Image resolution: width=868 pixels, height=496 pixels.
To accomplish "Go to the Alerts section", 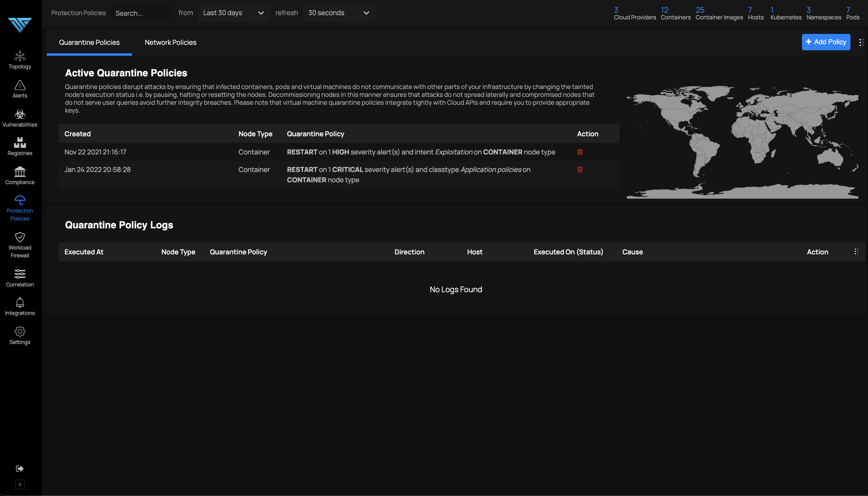I will [20, 89].
